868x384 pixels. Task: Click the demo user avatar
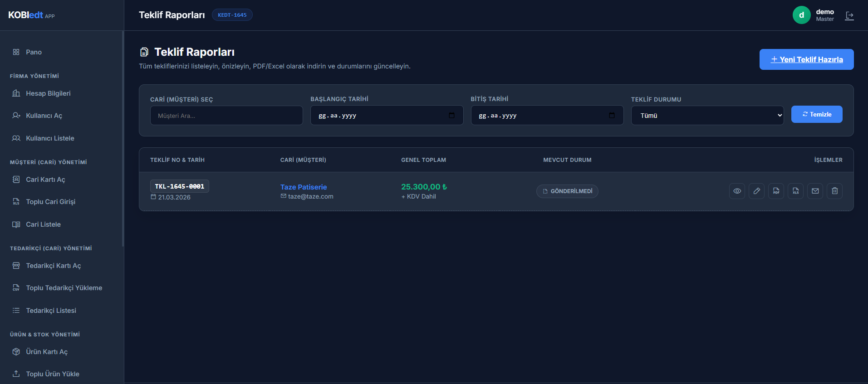tap(801, 15)
